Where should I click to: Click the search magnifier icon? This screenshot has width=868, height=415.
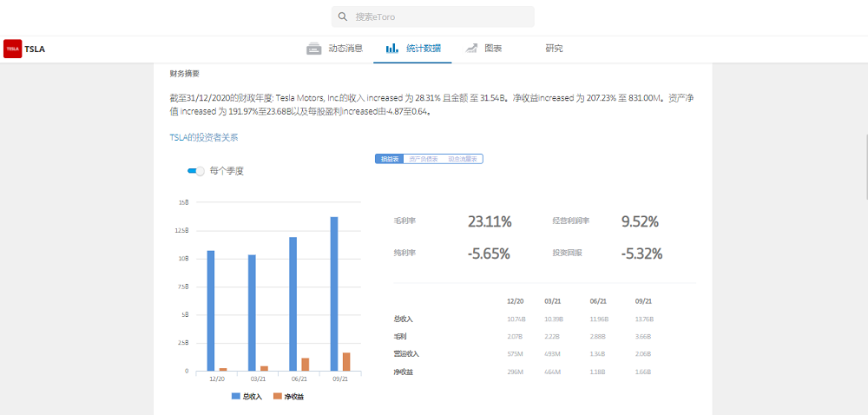coord(343,16)
